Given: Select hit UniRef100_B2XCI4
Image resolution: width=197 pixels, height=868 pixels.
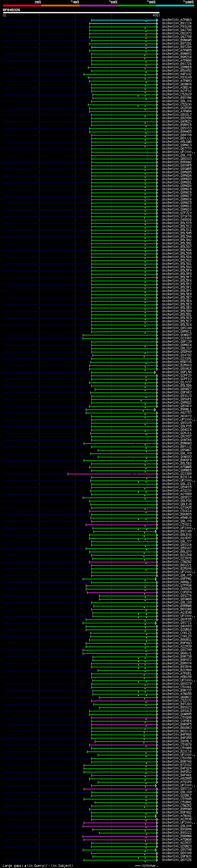Looking at the screenshot, I should click(x=176, y=477).
